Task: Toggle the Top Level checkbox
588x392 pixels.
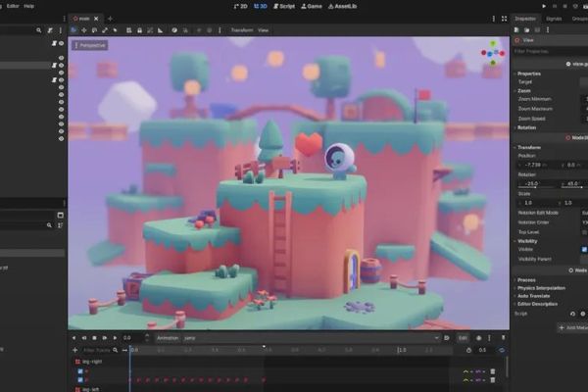Action: (x=584, y=232)
